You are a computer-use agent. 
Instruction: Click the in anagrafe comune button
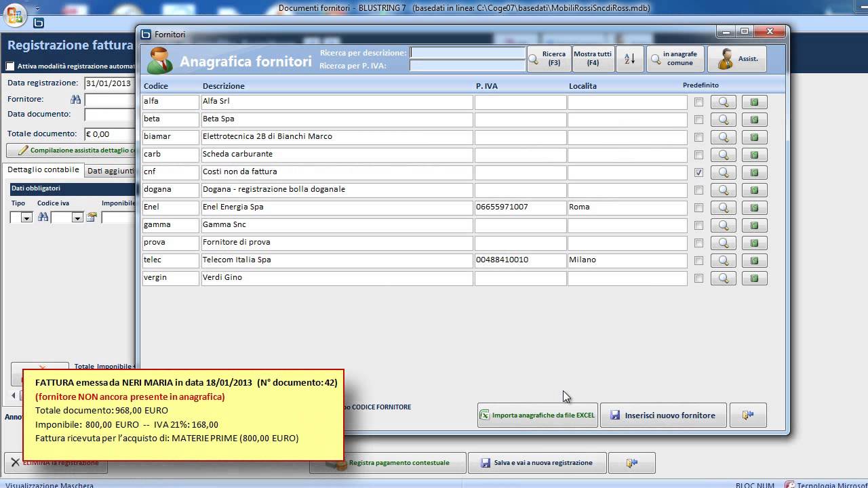click(x=675, y=59)
